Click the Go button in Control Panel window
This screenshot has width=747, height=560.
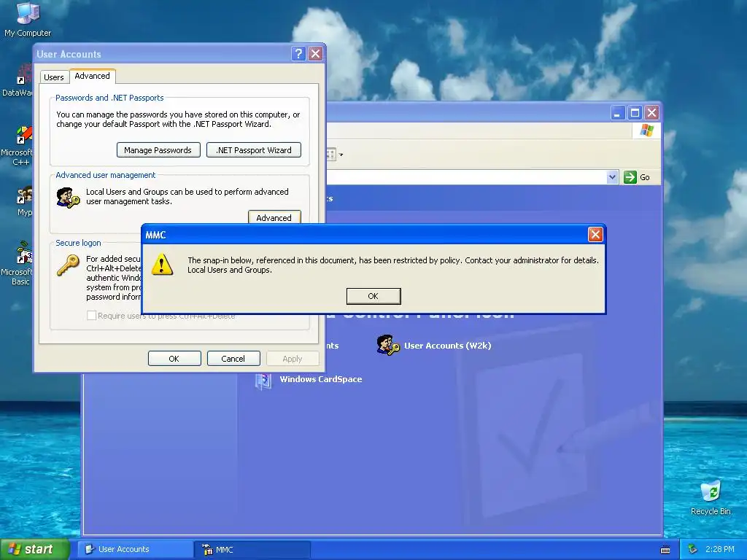(637, 177)
